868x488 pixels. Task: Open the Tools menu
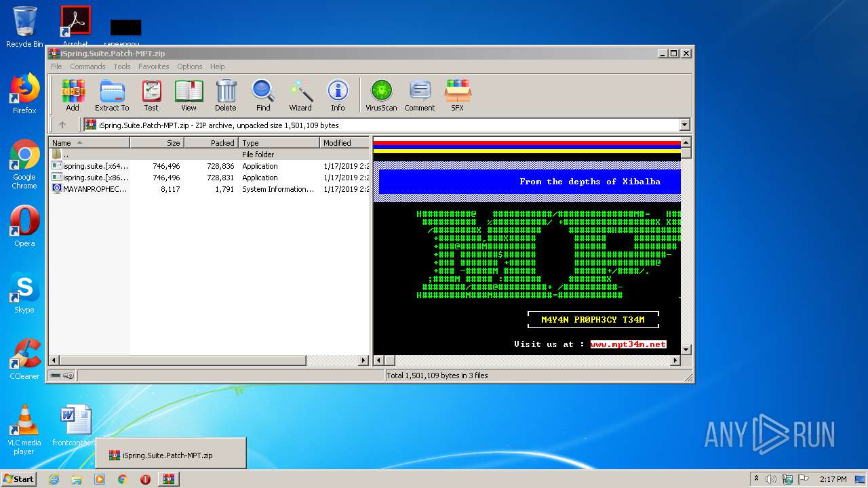tap(122, 66)
